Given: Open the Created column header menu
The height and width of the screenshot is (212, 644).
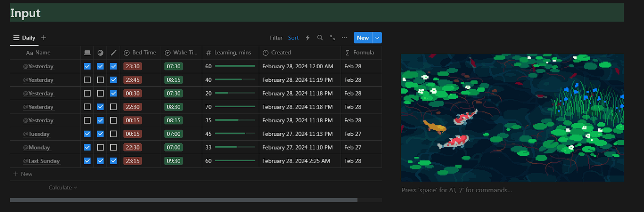Looking at the screenshot, I should click(300, 53).
